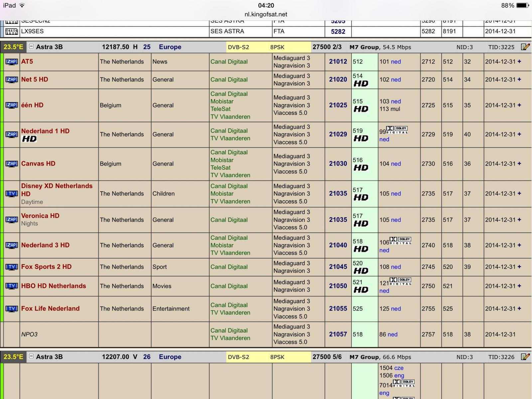Click the ZAP icon for AT5
This screenshot has height=399, width=532.
[12, 62]
